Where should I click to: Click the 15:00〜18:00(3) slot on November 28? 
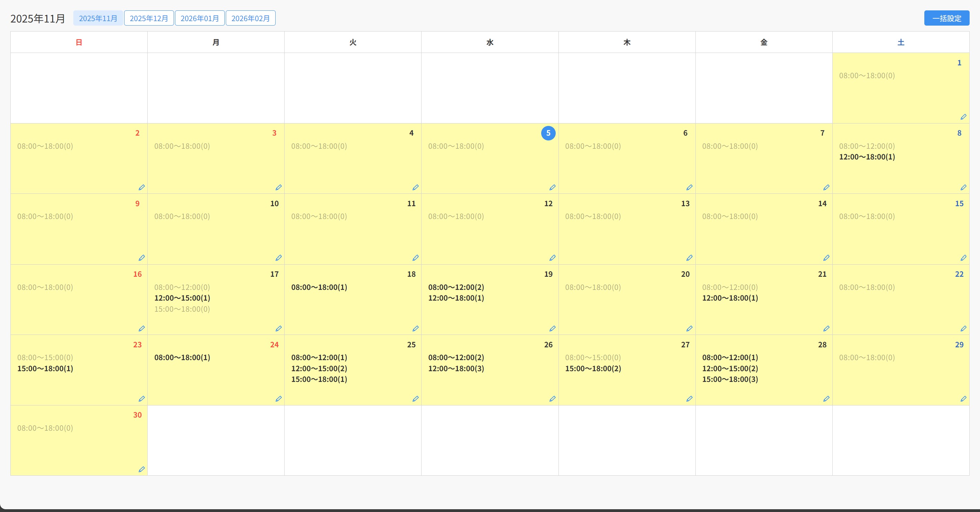click(730, 379)
